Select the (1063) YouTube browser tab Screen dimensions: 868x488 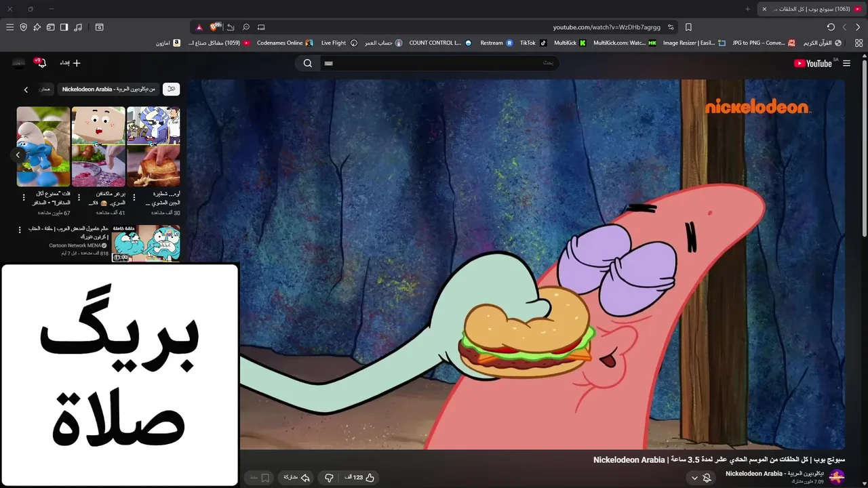[811, 9]
